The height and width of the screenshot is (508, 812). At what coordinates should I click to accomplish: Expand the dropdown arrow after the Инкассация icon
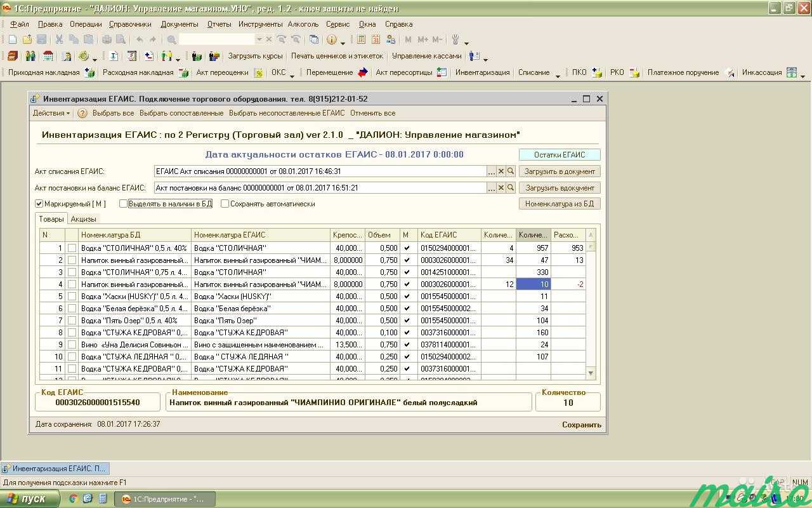tap(802, 75)
